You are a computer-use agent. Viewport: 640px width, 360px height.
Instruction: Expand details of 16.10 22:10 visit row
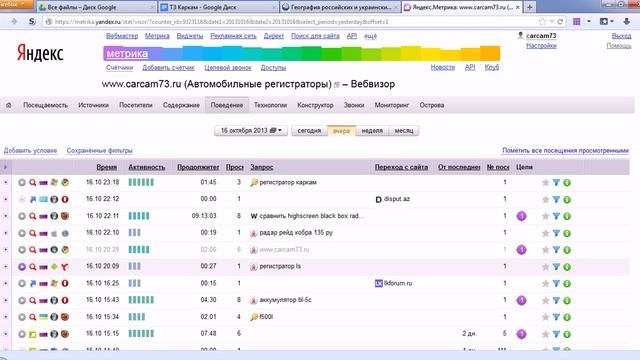6,233
